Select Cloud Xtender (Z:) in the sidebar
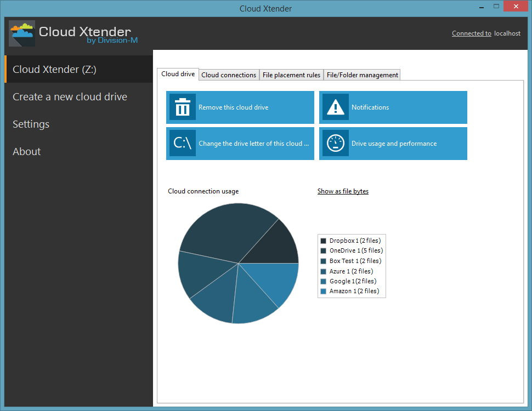 (x=79, y=69)
